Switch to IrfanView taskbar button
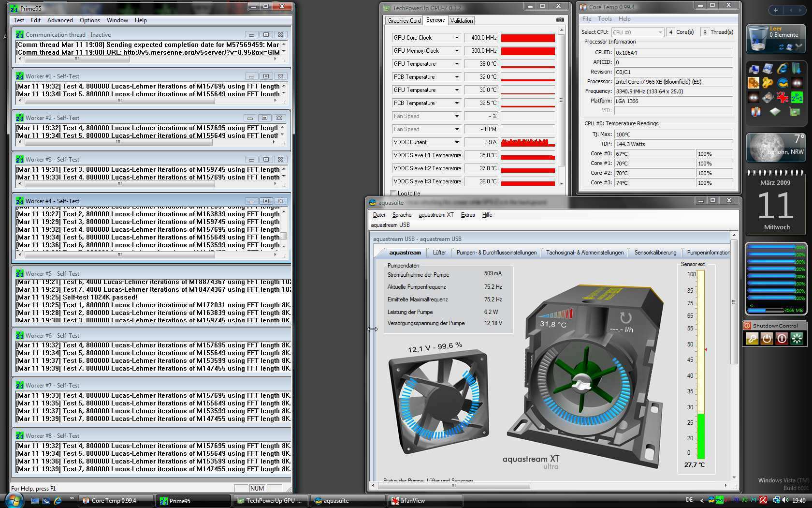 pyautogui.click(x=426, y=501)
